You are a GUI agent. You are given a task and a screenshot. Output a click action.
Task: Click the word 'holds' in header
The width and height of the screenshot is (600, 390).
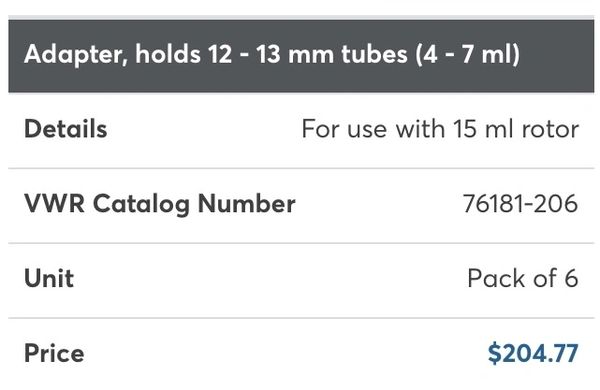(x=168, y=54)
